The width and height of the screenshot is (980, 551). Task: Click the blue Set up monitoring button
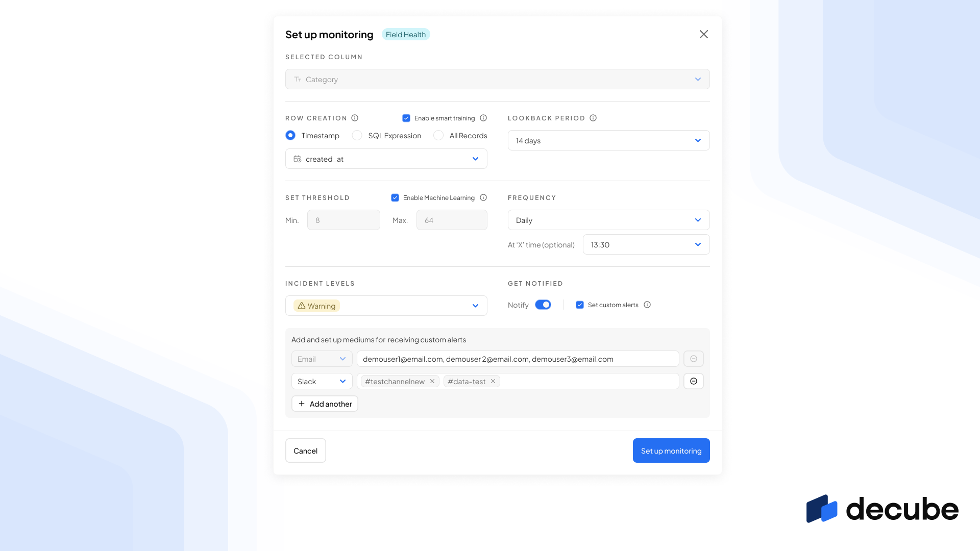(x=671, y=450)
